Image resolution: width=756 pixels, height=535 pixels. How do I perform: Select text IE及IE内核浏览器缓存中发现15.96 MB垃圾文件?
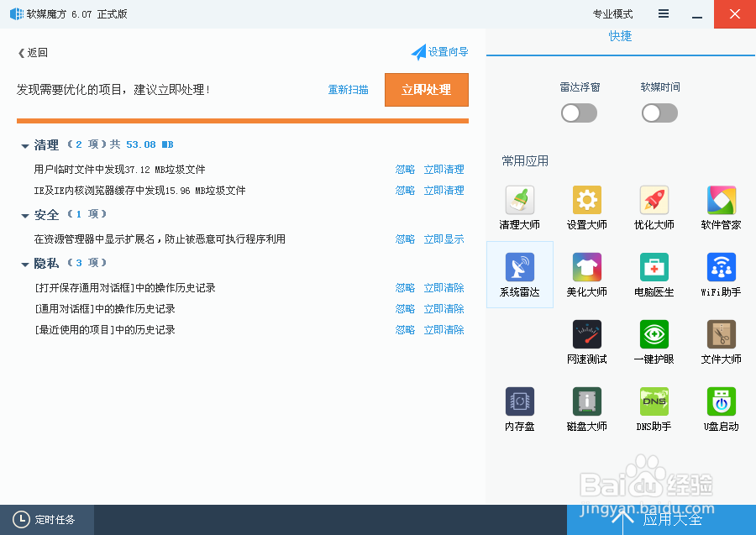tap(139, 191)
